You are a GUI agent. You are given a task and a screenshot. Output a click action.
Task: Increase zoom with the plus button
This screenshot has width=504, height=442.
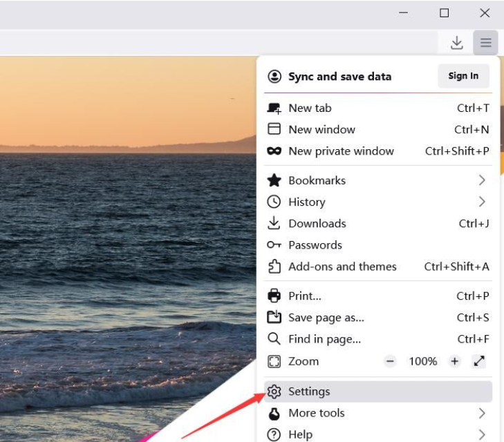[454, 361]
